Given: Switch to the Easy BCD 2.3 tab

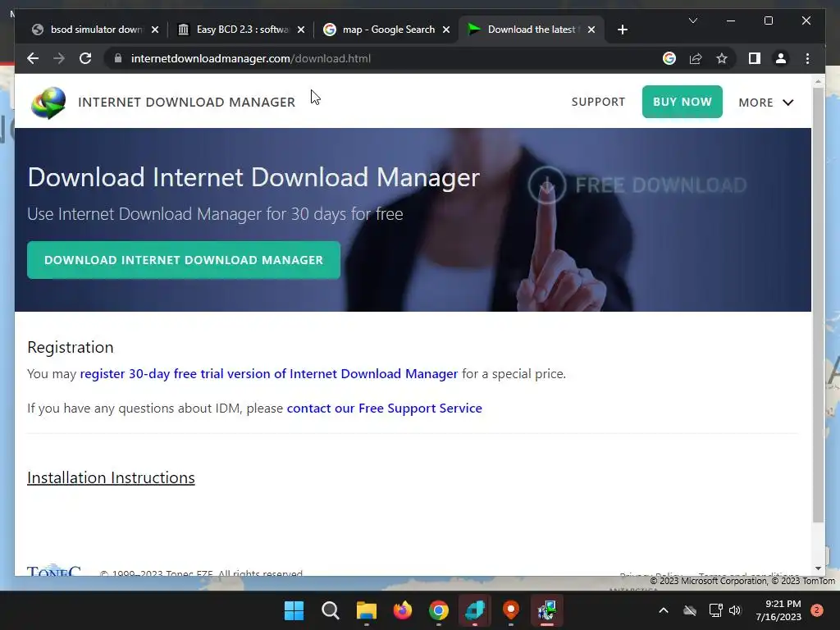Looking at the screenshot, I should 242,30.
